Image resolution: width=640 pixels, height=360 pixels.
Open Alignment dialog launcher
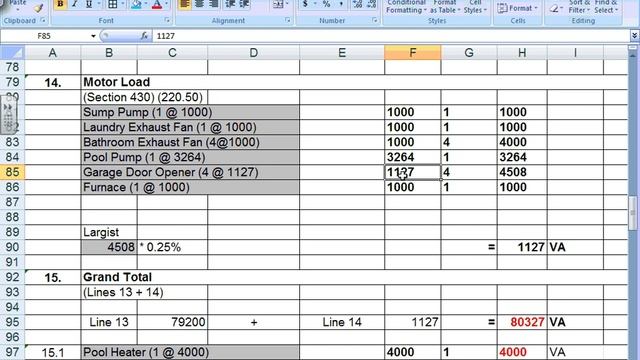click(288, 20)
